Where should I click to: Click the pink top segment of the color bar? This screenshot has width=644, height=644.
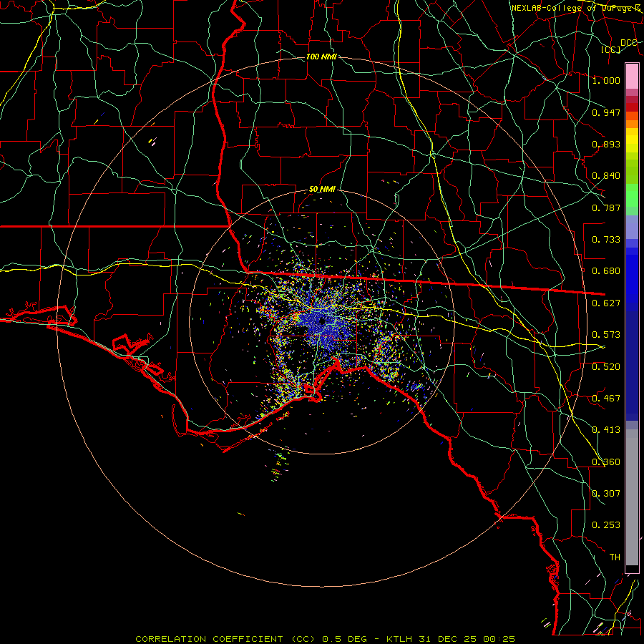[632, 77]
